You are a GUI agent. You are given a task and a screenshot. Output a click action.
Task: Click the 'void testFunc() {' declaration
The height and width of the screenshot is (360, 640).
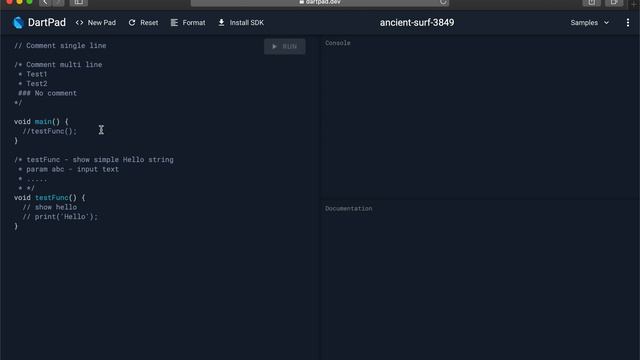(x=50, y=198)
